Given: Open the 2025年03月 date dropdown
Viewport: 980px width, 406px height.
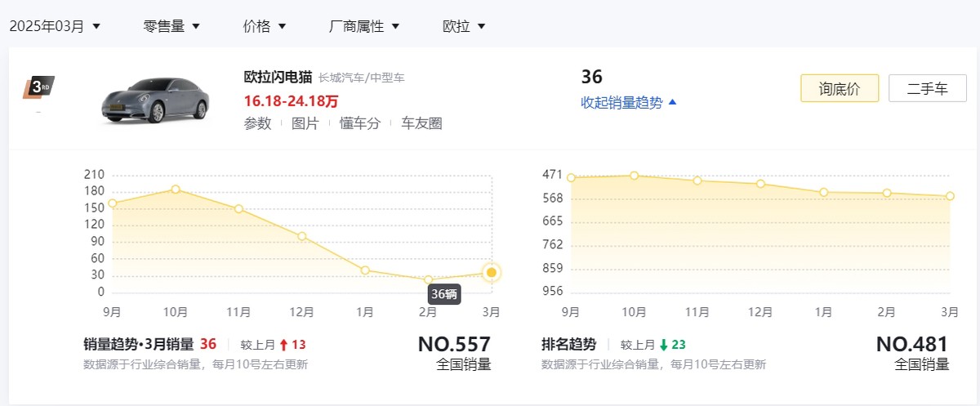Looking at the screenshot, I should [x=55, y=26].
